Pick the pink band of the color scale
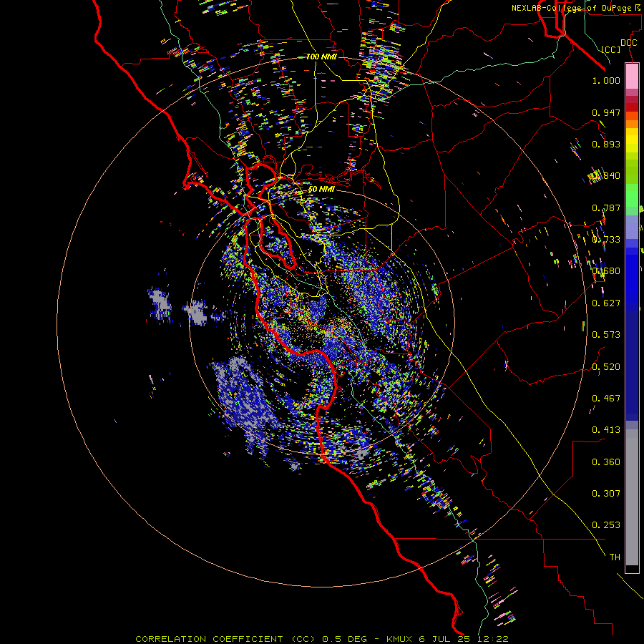Viewport: 644px width, 644px height. pos(632,77)
